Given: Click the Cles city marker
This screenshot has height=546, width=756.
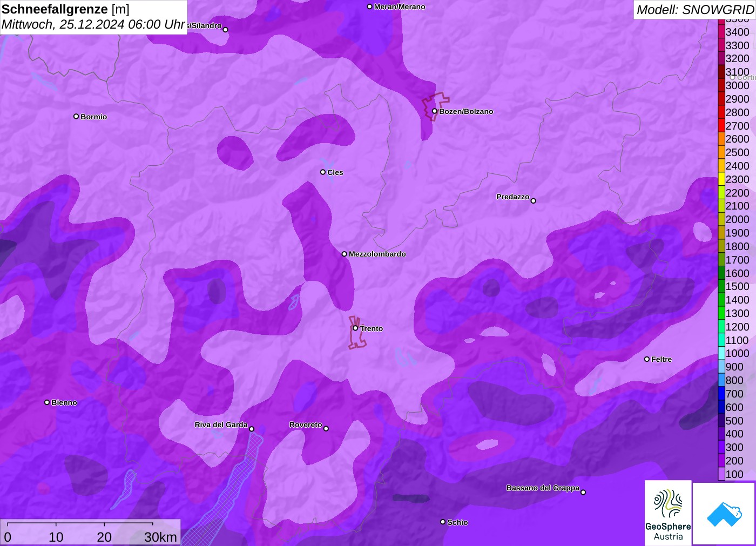Looking at the screenshot, I should (323, 172).
